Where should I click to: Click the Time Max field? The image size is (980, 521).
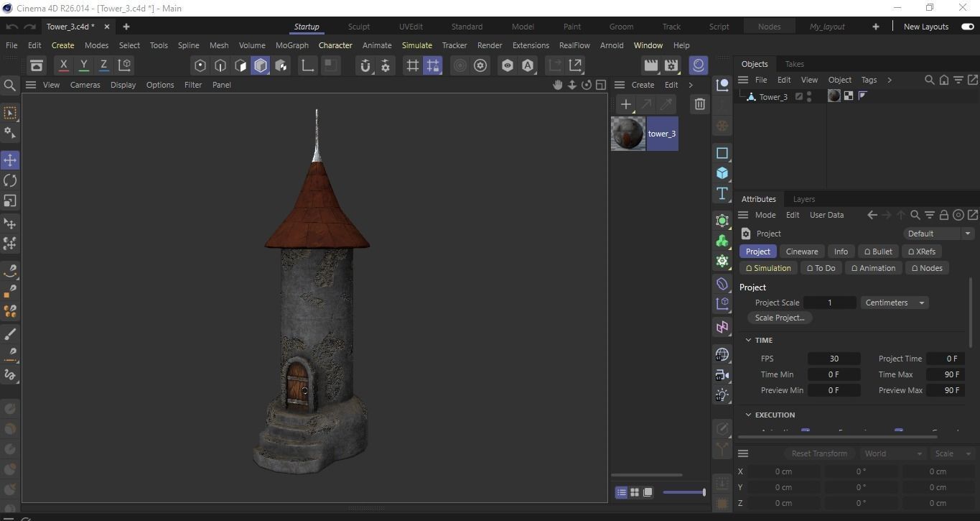[946, 374]
